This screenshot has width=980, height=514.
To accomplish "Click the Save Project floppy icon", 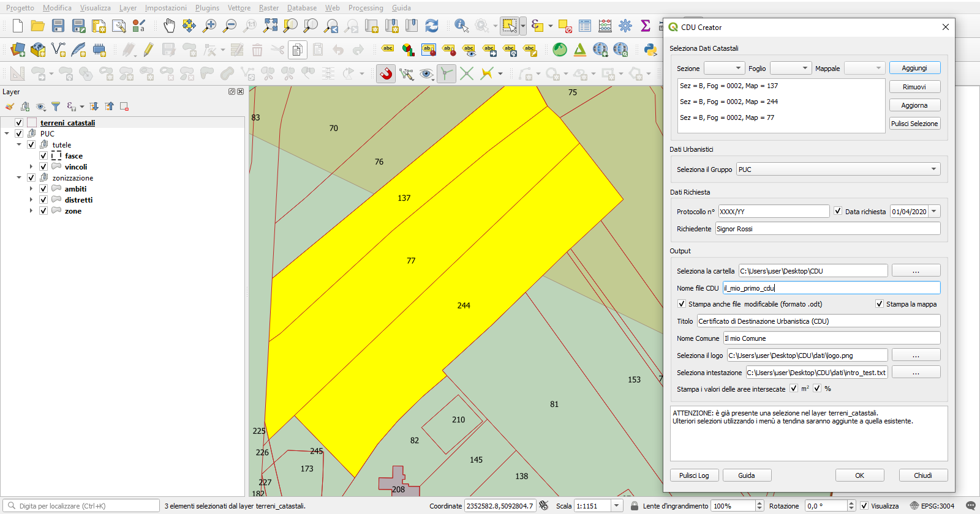I will tap(58, 26).
